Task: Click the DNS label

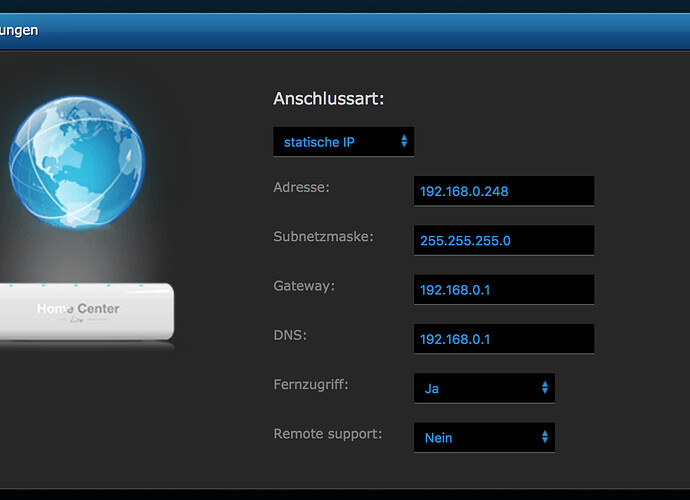Action: point(290,335)
